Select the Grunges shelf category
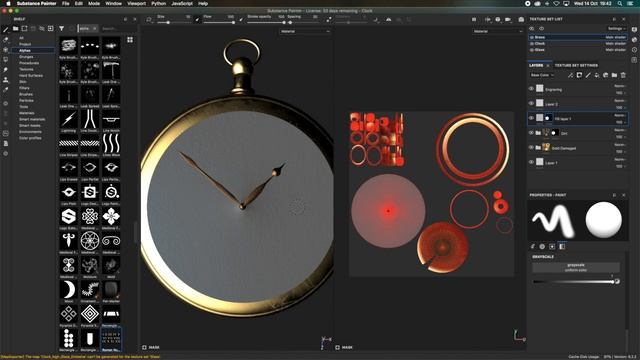Viewport: 640px width, 360px height. (x=26, y=57)
